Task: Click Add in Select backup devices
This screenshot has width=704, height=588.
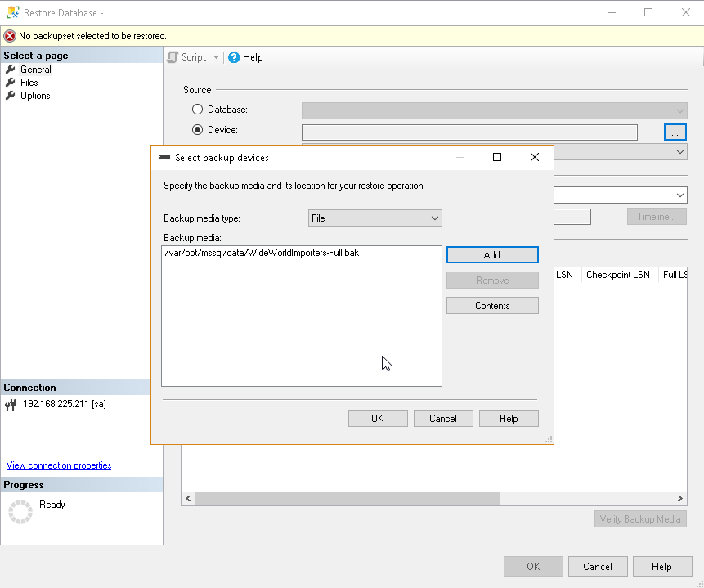Action: (x=492, y=254)
